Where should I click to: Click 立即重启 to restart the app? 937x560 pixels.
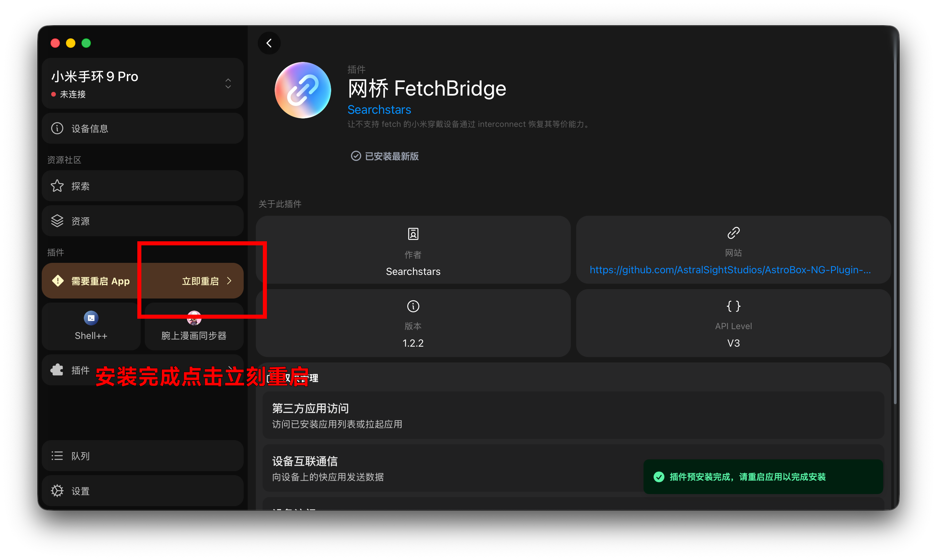click(x=200, y=281)
